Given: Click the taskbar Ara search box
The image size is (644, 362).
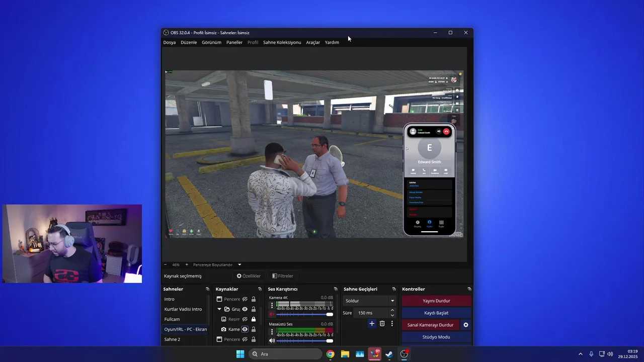Looking at the screenshot, I should (286, 354).
